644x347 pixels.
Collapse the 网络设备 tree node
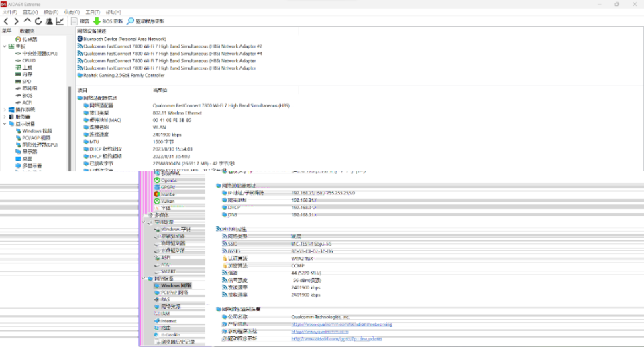click(x=144, y=279)
